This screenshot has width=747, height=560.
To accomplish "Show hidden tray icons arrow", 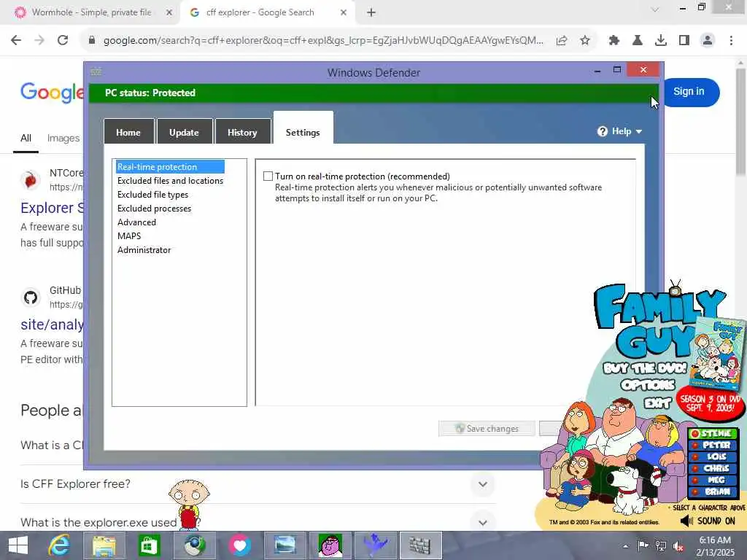I will pyautogui.click(x=625, y=545).
